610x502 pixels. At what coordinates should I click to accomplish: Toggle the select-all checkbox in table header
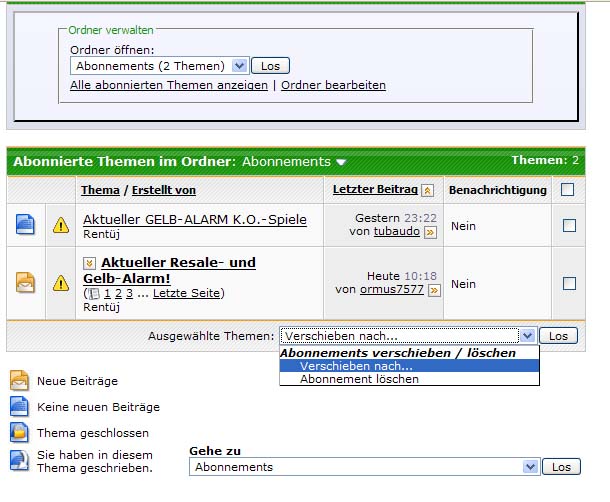pyautogui.click(x=568, y=189)
